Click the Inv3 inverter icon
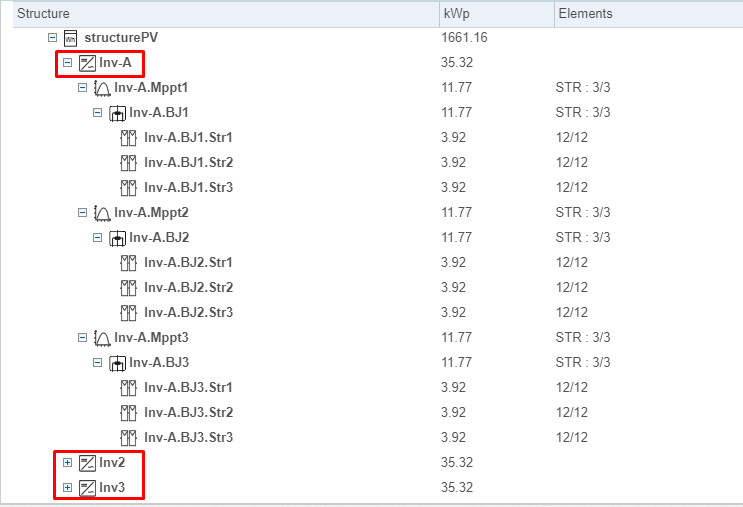Viewport: 743px width, 507px height. (x=87, y=488)
